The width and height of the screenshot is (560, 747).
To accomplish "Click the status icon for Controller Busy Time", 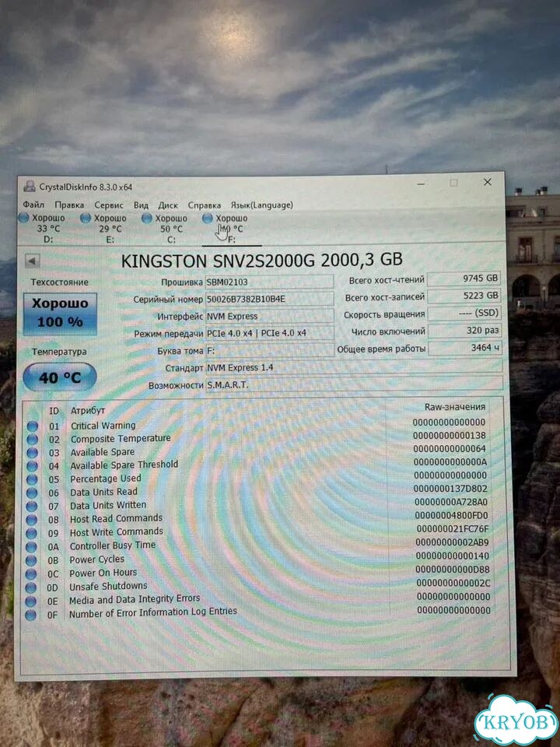I will point(31,547).
